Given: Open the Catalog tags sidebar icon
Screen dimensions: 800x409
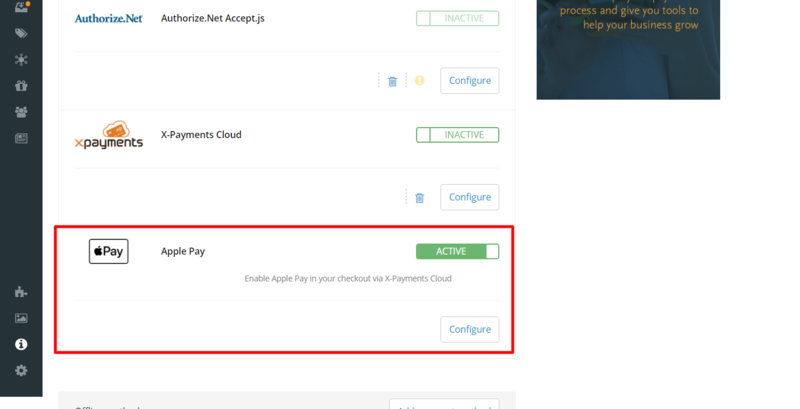Looking at the screenshot, I should 21,34.
